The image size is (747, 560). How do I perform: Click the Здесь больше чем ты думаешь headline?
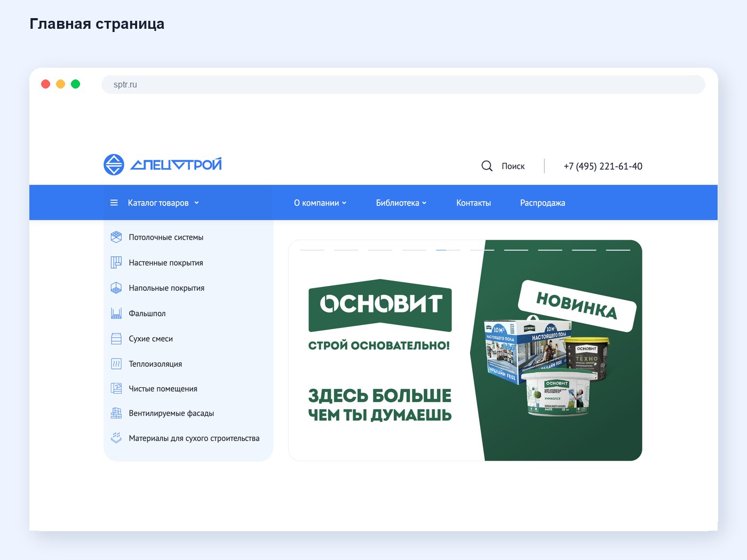(380, 405)
